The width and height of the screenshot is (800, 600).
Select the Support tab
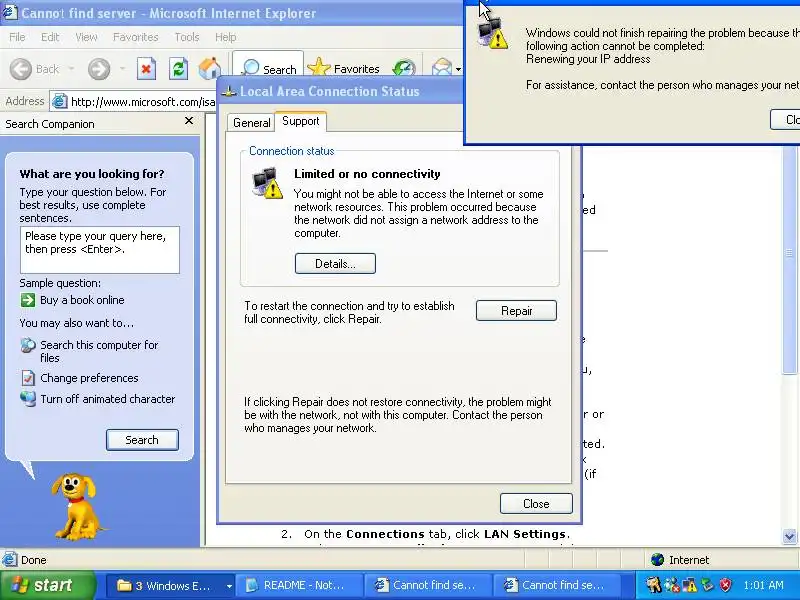301,121
